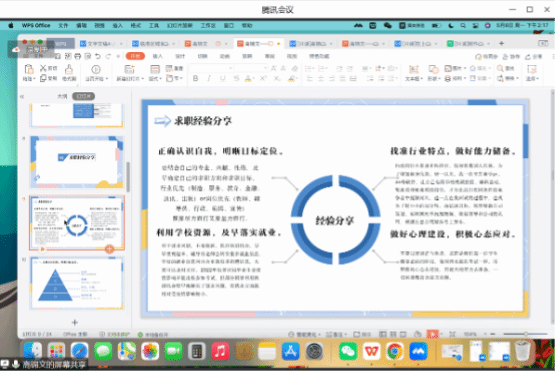
Task: Apply underline to selected text
Action: (x=222, y=78)
